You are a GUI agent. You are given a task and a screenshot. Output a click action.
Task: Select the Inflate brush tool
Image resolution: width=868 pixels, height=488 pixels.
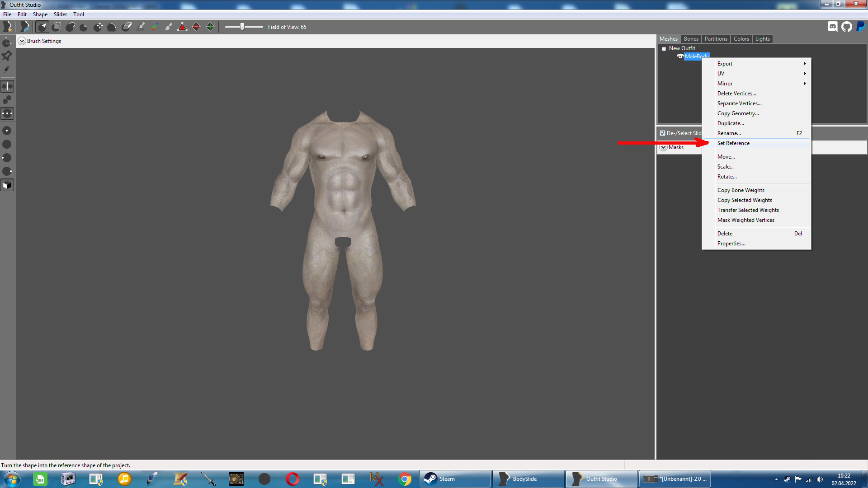[70, 27]
